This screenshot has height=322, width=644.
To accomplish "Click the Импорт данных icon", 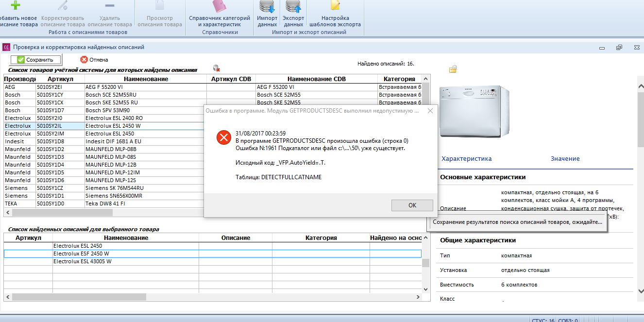I will pos(267,6).
